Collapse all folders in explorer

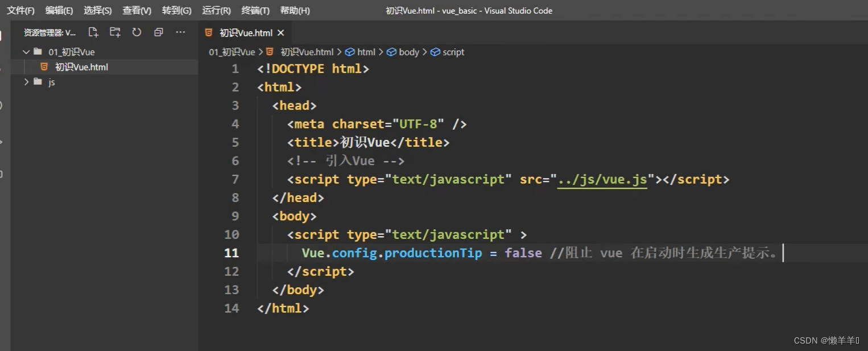point(159,32)
